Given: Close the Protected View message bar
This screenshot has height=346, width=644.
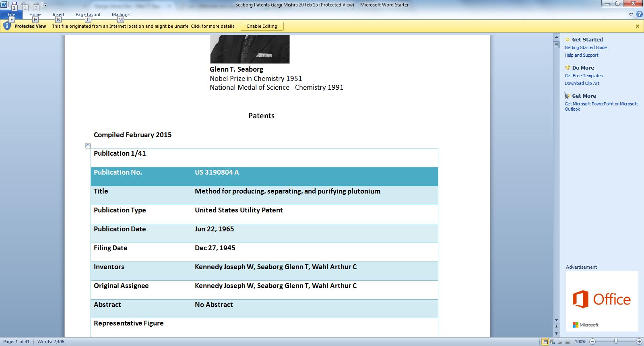Looking at the screenshot, I should 638,26.
